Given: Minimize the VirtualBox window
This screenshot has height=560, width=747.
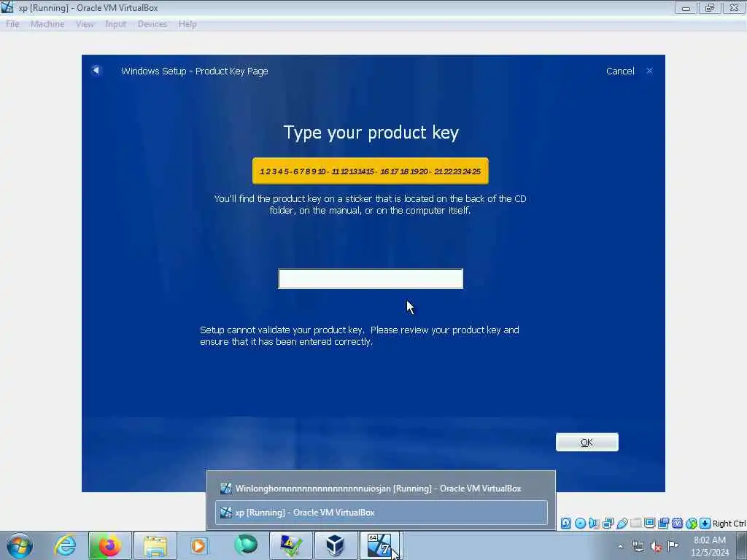Looking at the screenshot, I should [686, 7].
